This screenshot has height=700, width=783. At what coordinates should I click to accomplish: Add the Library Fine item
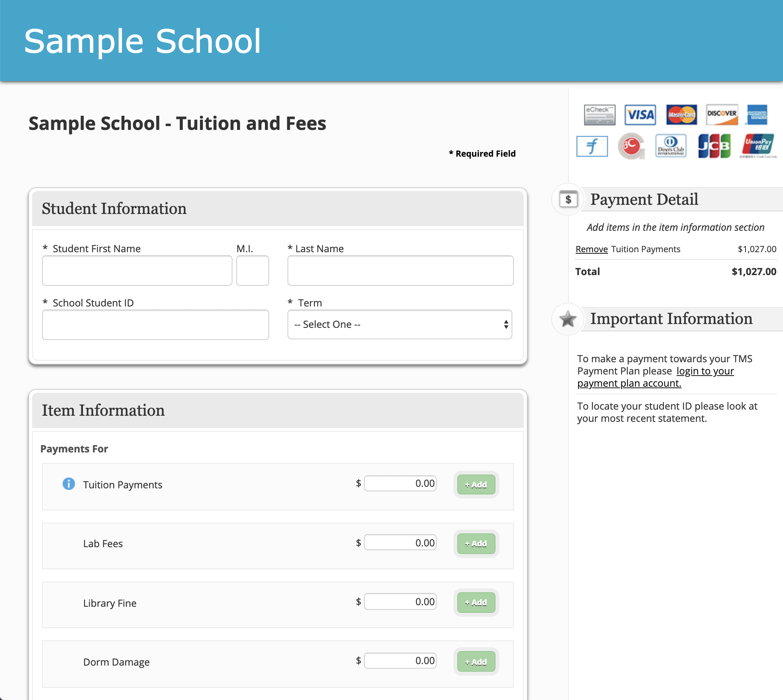coord(476,603)
